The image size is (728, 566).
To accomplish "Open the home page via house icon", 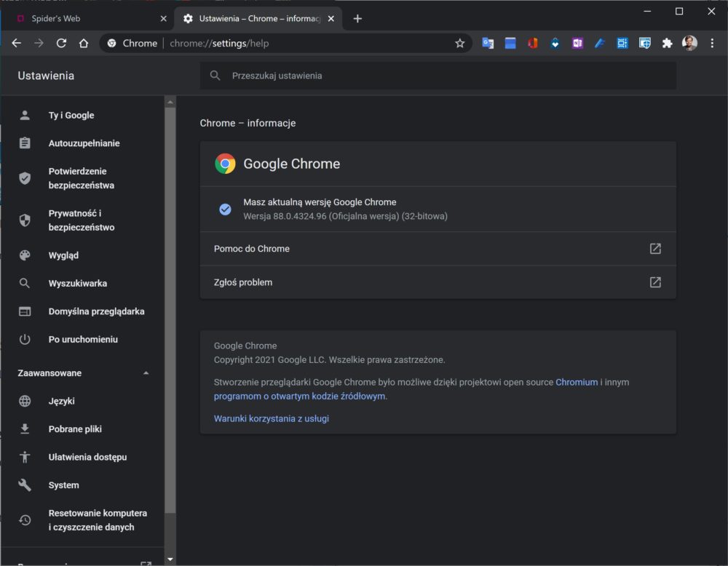I will pos(84,43).
